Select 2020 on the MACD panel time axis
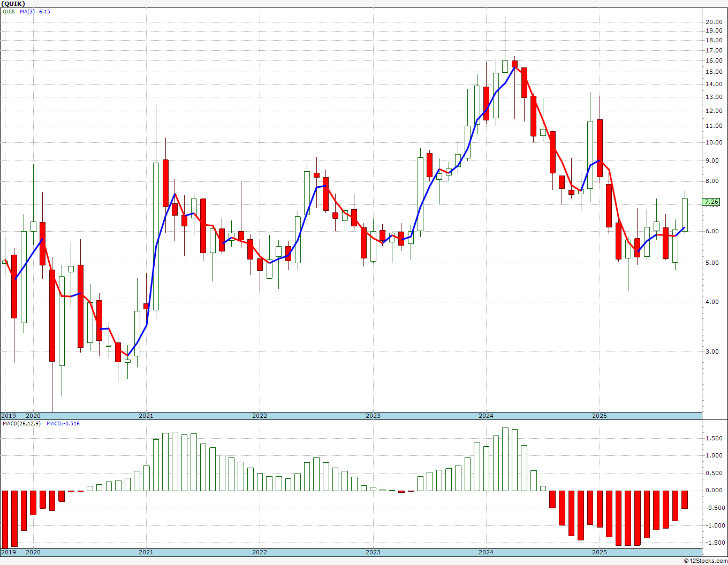This screenshot has width=728, height=565. (33, 552)
